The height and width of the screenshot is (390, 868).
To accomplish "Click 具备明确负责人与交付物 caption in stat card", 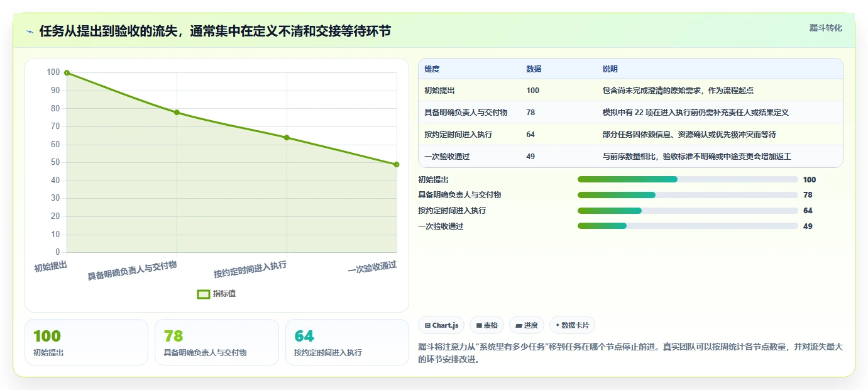I will tap(205, 353).
